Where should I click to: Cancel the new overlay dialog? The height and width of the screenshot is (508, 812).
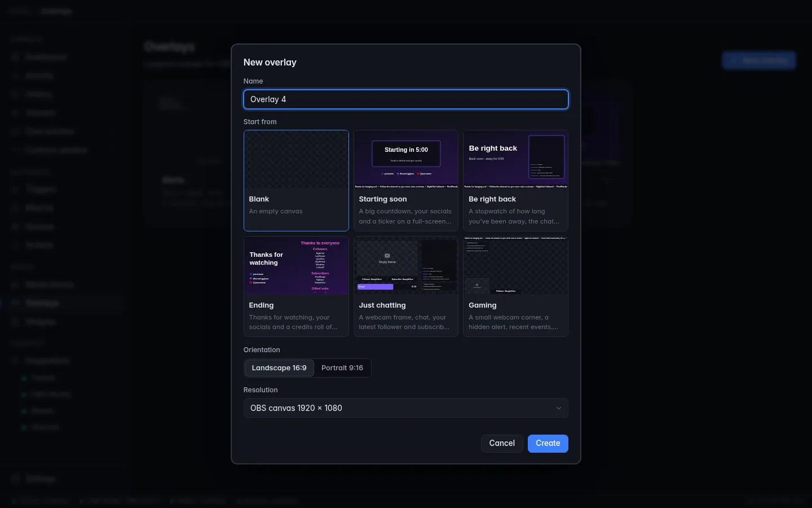tap(502, 443)
